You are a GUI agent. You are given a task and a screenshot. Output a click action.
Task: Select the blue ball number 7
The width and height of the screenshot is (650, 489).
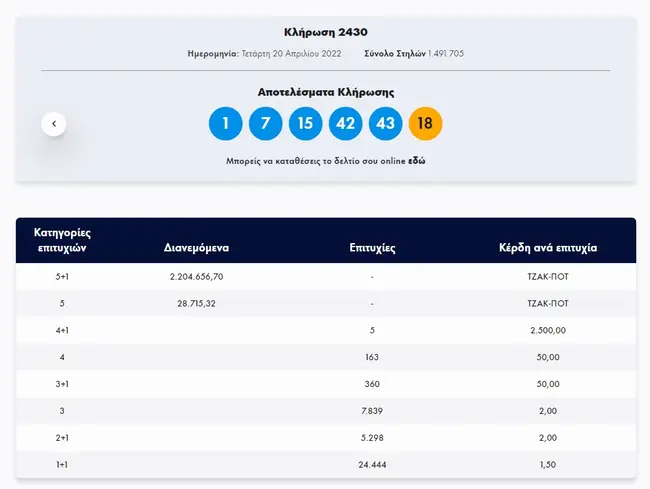click(x=266, y=124)
